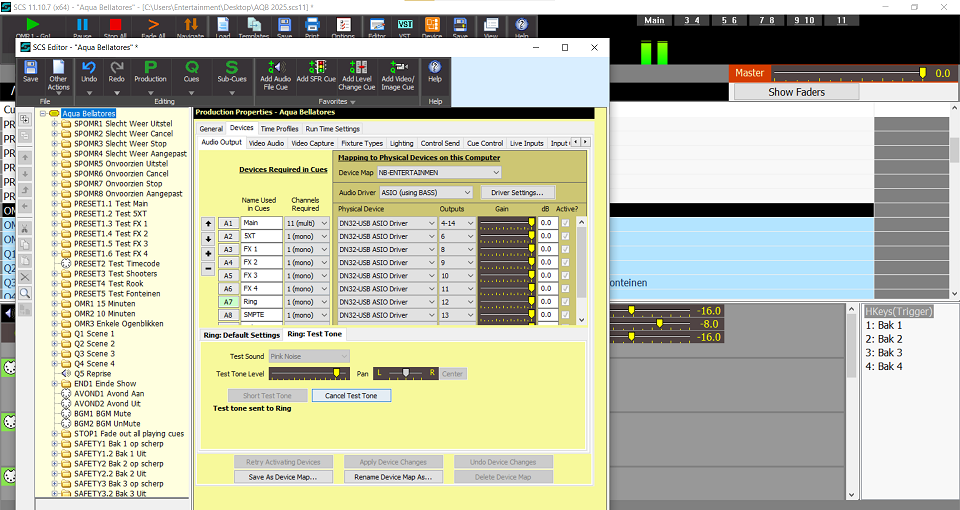Toggle the Active checkbox for FX 1

tap(567, 249)
